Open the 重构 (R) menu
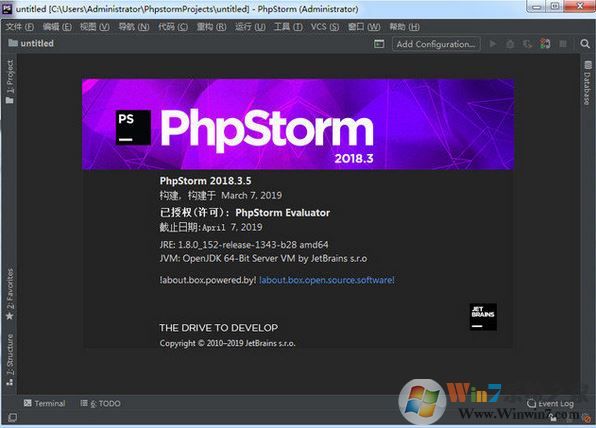 211,27
